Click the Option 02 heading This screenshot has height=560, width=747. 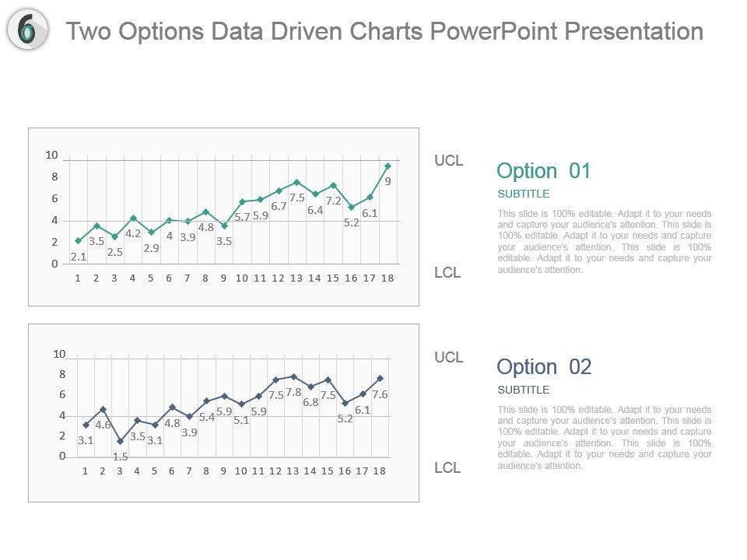(543, 367)
